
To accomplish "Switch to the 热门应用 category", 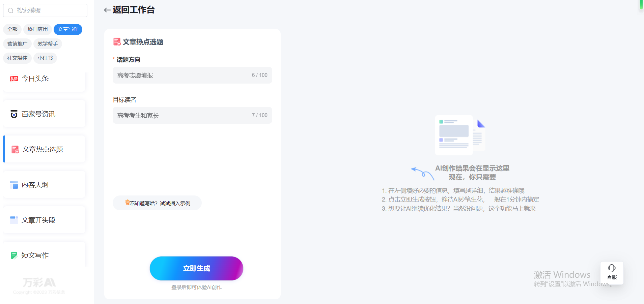I will [37, 29].
